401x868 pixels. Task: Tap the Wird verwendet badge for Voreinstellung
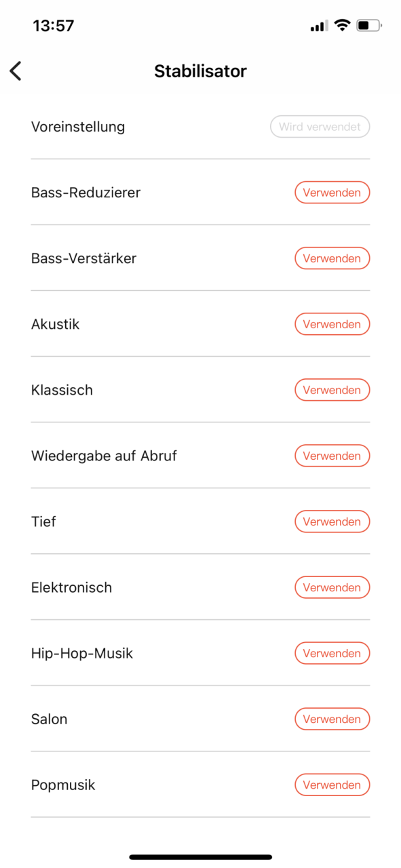coord(320,127)
